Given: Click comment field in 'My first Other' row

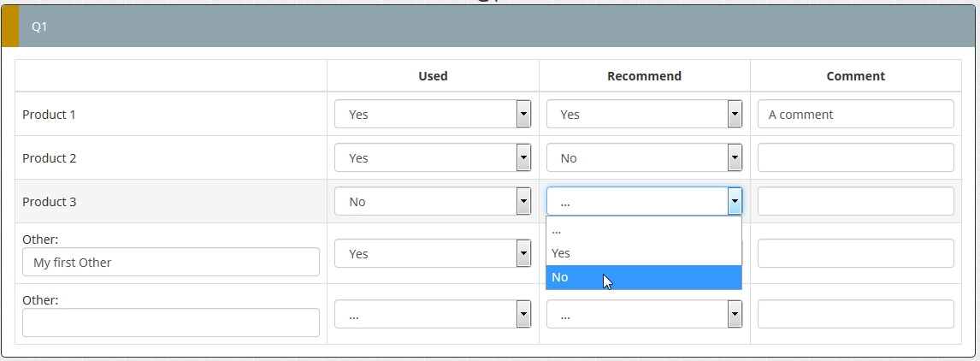Looking at the screenshot, I should pos(855,253).
